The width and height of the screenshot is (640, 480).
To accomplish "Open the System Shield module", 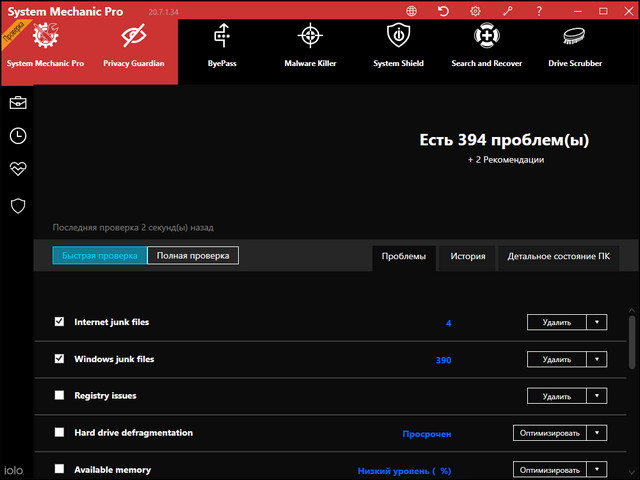I will point(398,45).
